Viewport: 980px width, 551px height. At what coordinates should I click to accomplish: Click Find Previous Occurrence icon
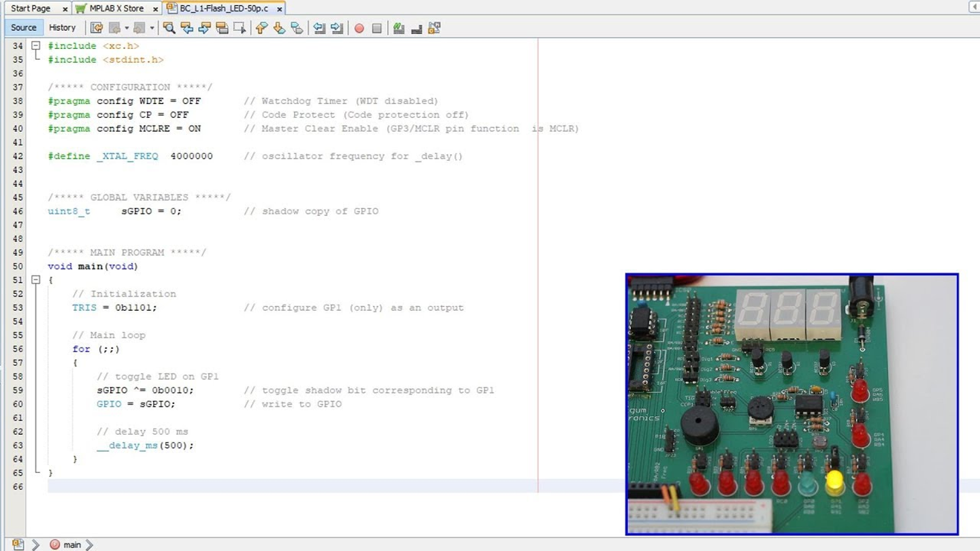[x=186, y=28]
